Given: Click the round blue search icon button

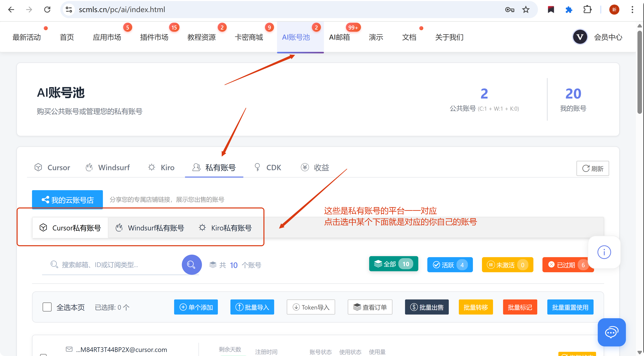Looking at the screenshot, I should click(192, 265).
